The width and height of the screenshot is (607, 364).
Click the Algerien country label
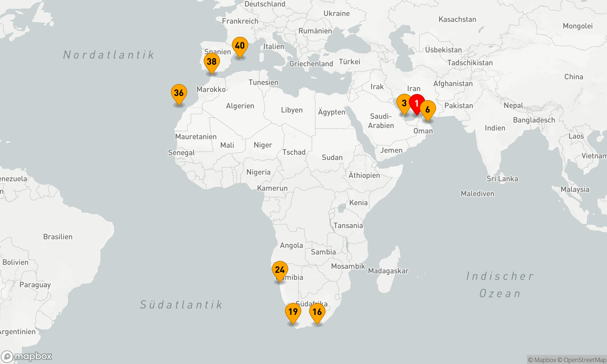240,106
